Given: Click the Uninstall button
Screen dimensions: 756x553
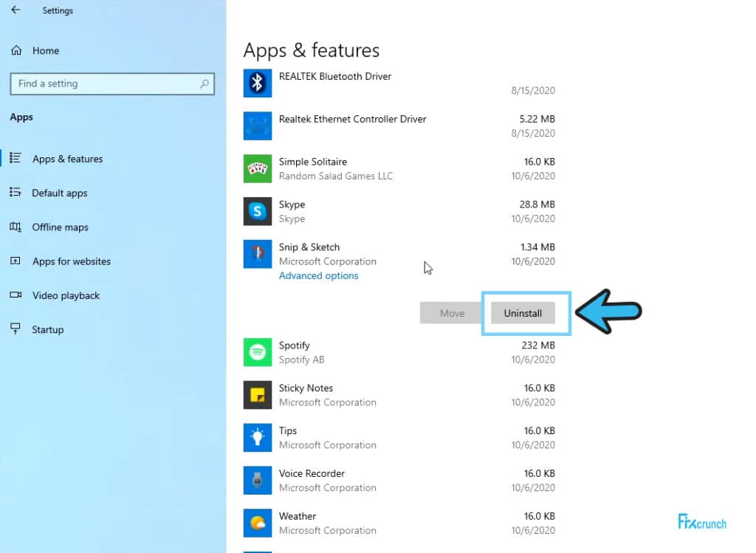Looking at the screenshot, I should point(523,313).
